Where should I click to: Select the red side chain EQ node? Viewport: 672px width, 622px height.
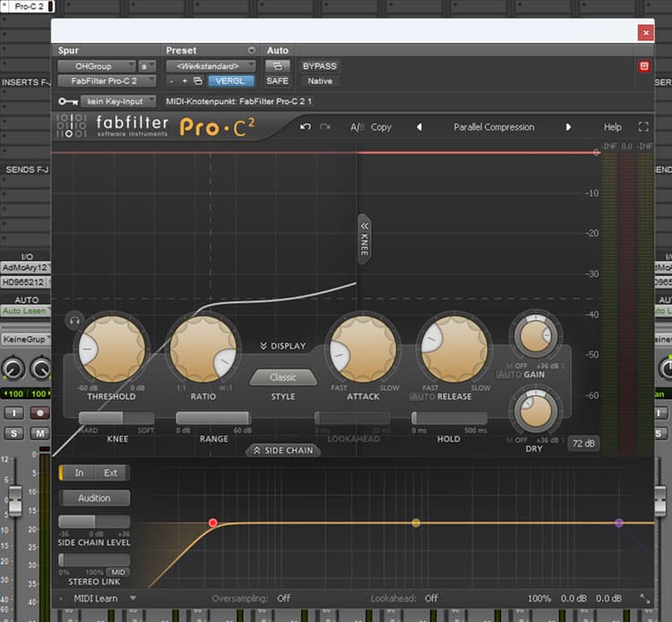213,523
